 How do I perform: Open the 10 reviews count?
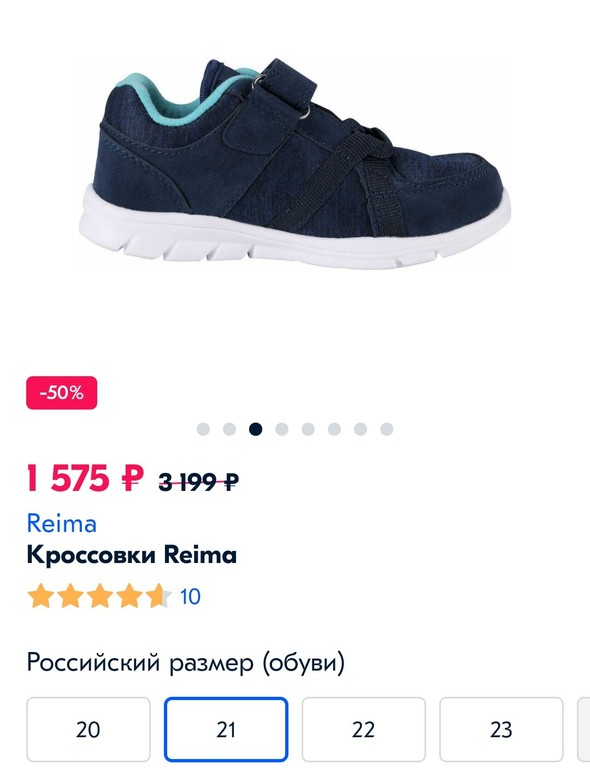click(190, 597)
